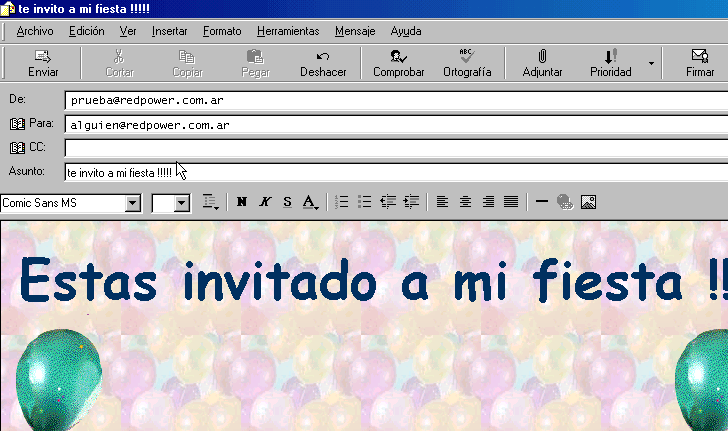
Task: Align text left
Action: click(442, 202)
